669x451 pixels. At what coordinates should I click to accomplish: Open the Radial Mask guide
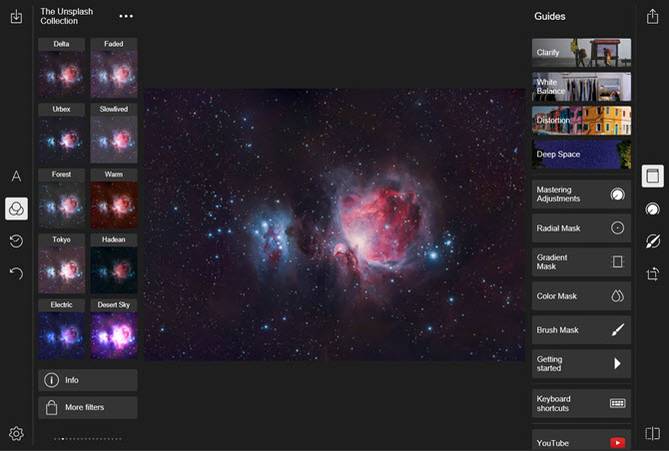tap(581, 228)
